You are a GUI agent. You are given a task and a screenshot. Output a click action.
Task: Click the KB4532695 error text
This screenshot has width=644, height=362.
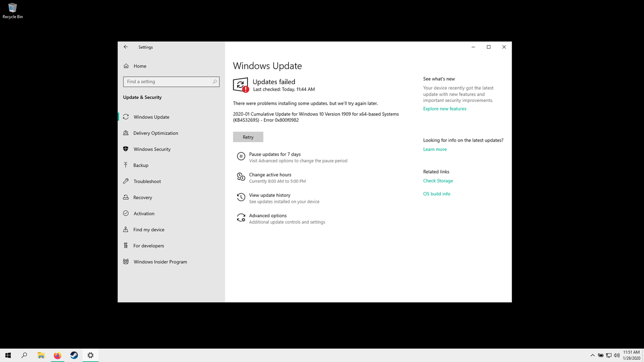click(x=316, y=117)
